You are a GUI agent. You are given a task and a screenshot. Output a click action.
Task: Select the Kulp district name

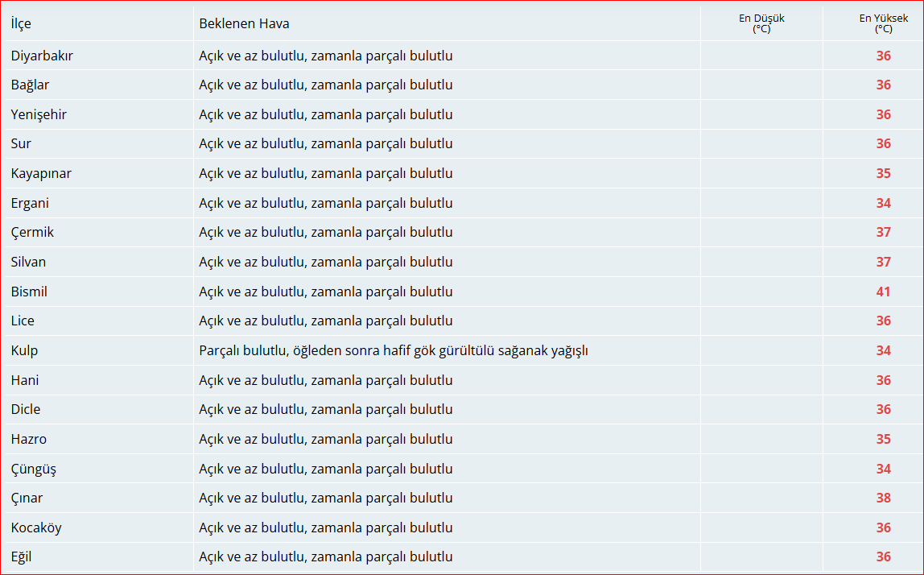24,350
